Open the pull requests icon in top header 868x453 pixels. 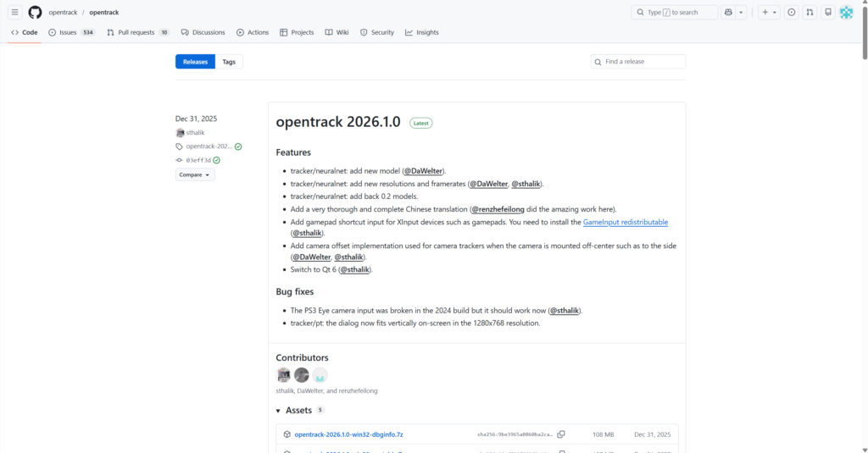[x=810, y=12]
